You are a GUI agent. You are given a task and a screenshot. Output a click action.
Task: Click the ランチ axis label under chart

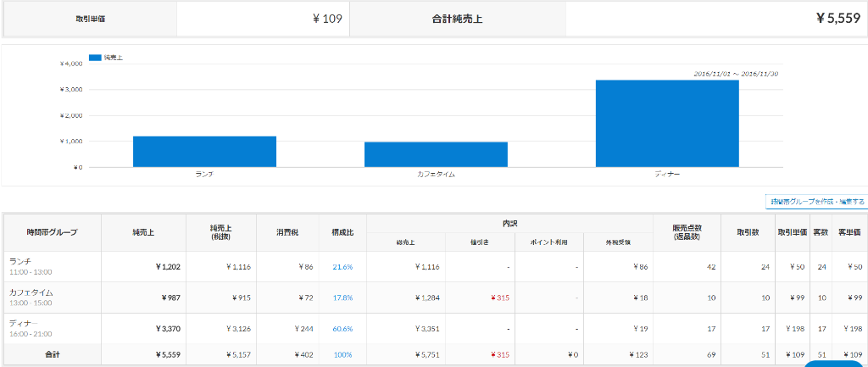(x=204, y=175)
